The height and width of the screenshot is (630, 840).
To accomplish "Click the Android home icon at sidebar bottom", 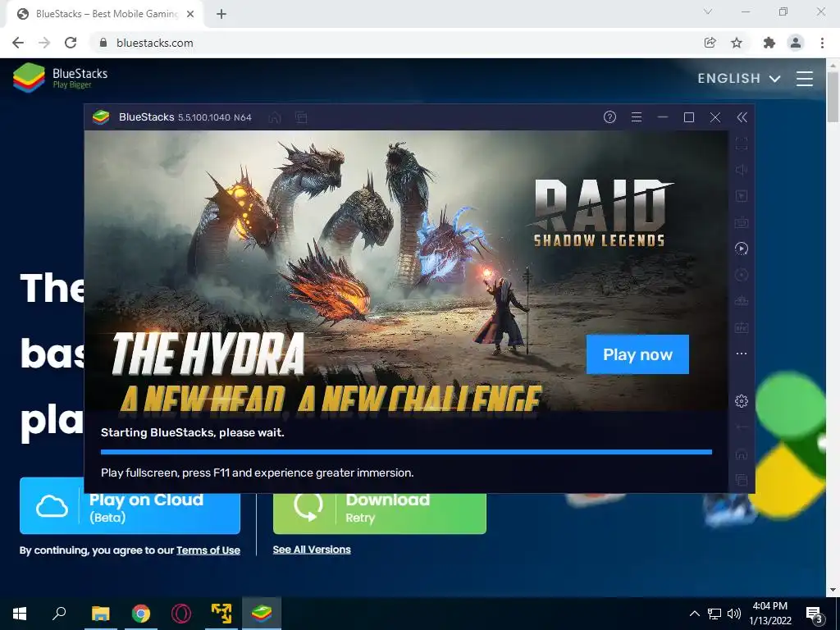I will [742, 454].
